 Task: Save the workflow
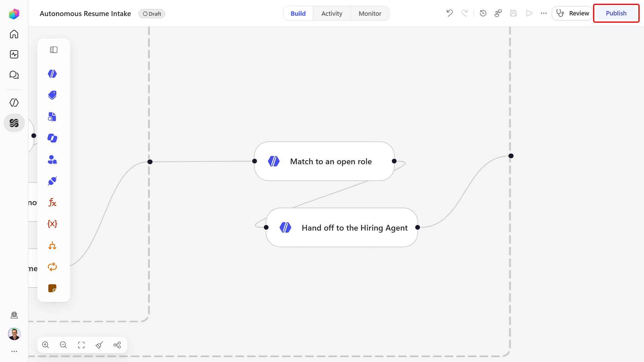[x=513, y=13]
